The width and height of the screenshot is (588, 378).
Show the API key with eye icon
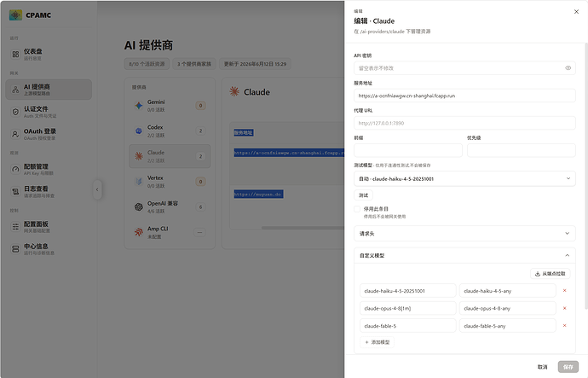(568, 68)
